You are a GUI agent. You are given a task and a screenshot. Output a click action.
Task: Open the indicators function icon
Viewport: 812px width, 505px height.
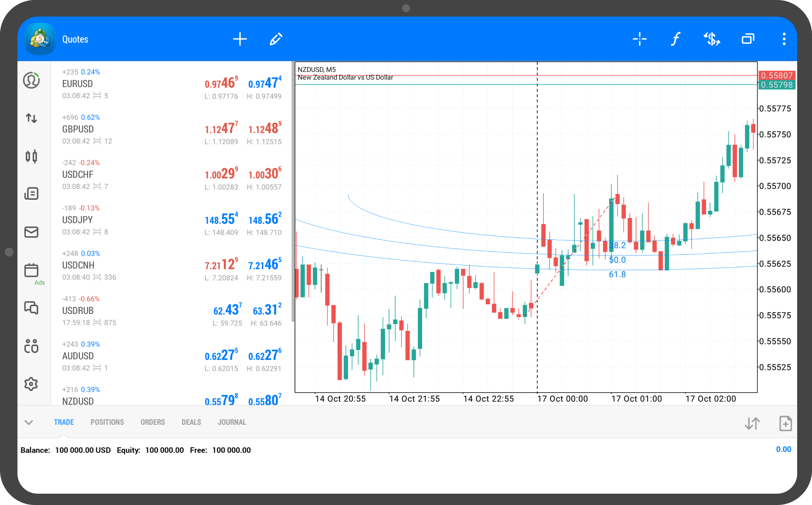pos(675,39)
